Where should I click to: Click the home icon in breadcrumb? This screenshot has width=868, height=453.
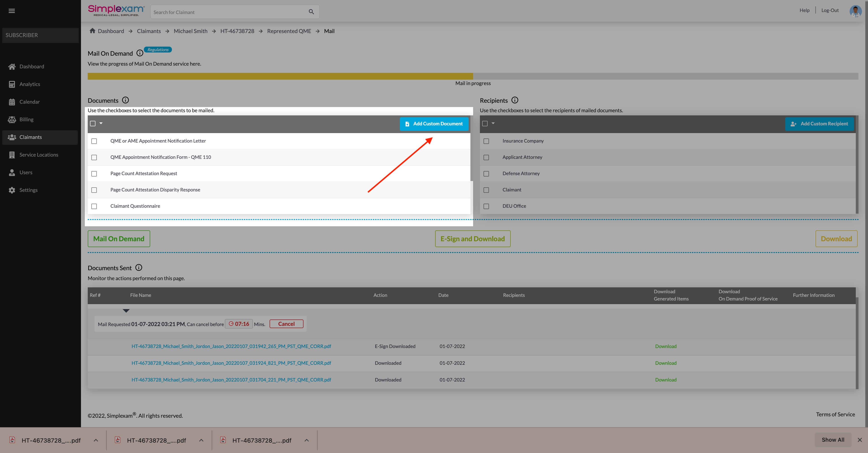pos(92,31)
